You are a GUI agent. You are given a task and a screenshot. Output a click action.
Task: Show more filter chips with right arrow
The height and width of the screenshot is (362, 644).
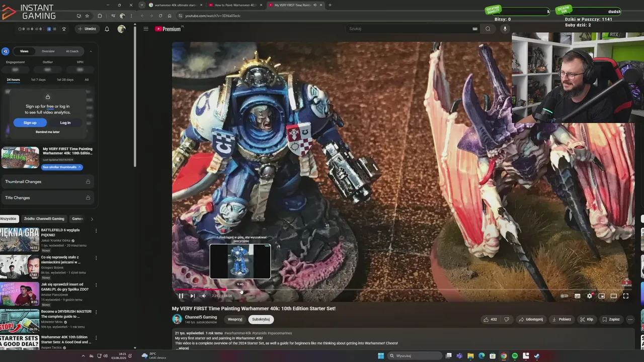pyautogui.click(x=92, y=219)
